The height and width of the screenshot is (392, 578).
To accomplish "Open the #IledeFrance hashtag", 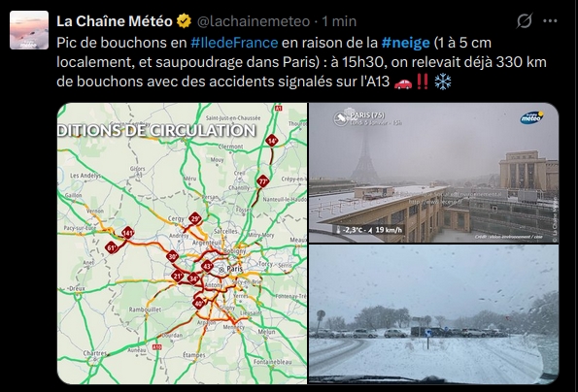I will coord(234,43).
